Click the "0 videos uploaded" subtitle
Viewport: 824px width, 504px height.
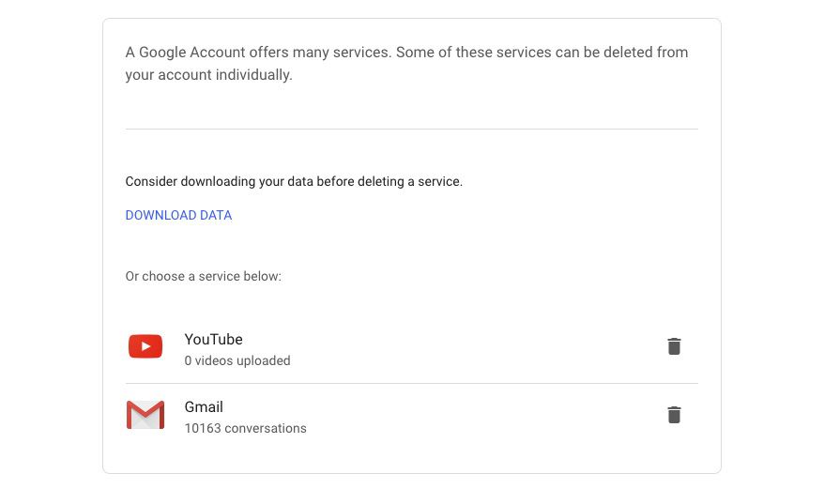coord(237,361)
